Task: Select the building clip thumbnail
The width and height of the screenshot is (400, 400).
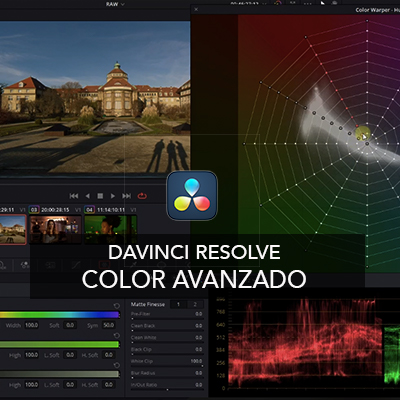Action: click(13, 229)
